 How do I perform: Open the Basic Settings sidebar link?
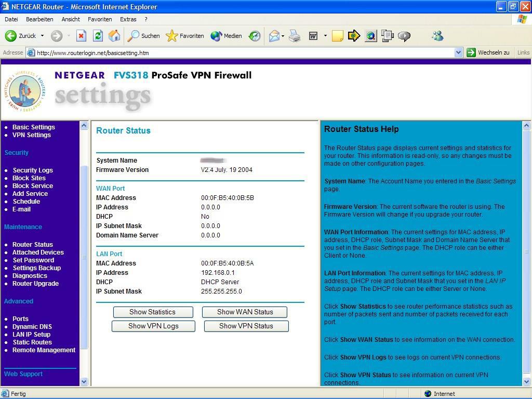coord(34,127)
